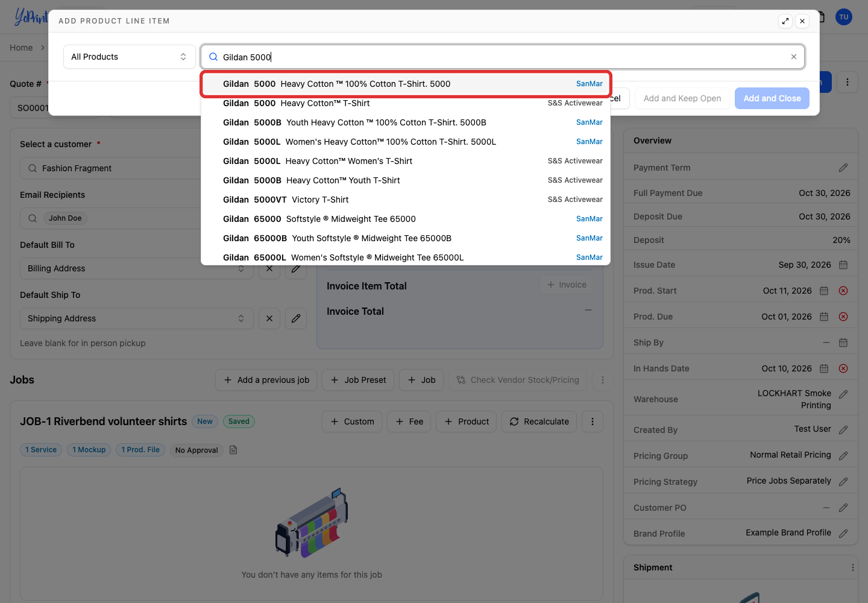Edit the Customer PO field
The height and width of the screenshot is (603, 868).
pos(843,508)
